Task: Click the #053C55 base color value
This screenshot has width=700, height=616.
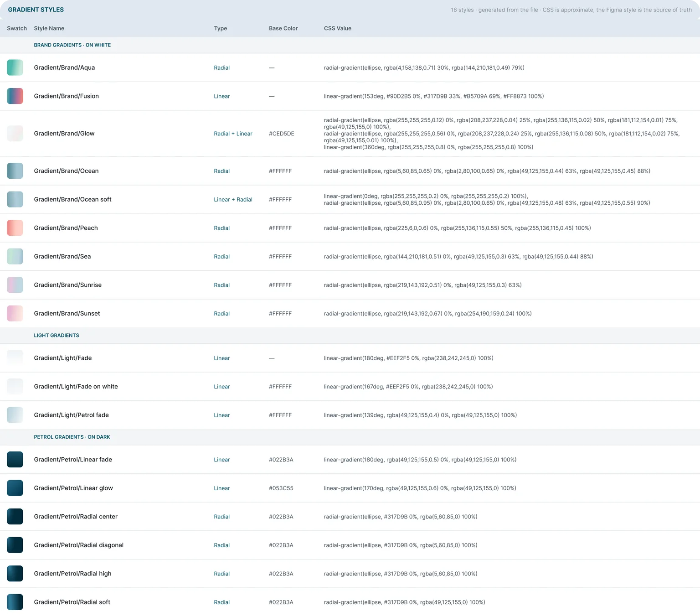Action: pyautogui.click(x=281, y=488)
